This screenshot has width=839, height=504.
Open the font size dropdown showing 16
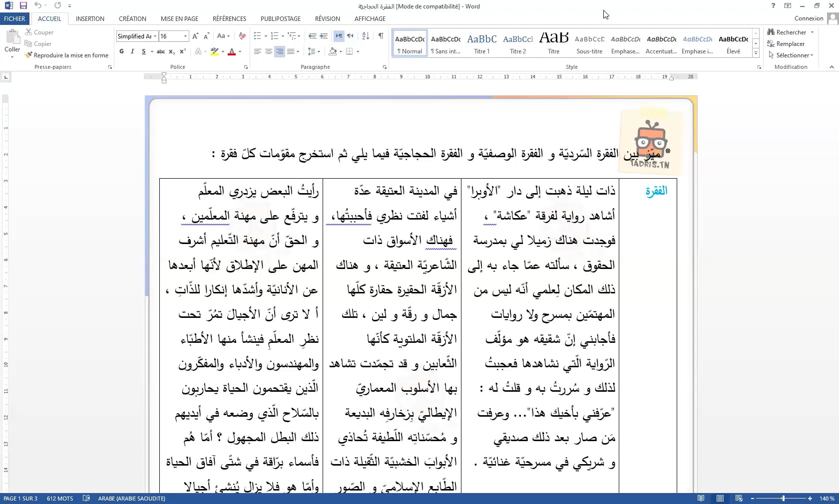pos(185,36)
